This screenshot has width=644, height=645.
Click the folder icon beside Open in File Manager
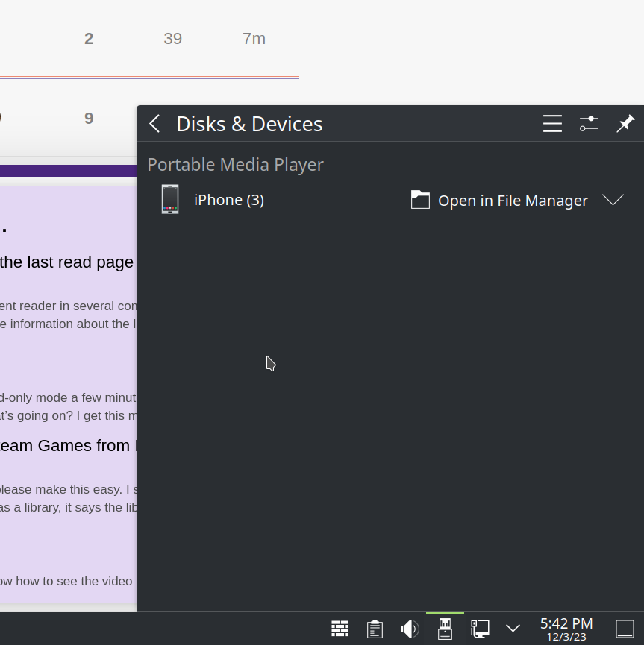tap(420, 200)
